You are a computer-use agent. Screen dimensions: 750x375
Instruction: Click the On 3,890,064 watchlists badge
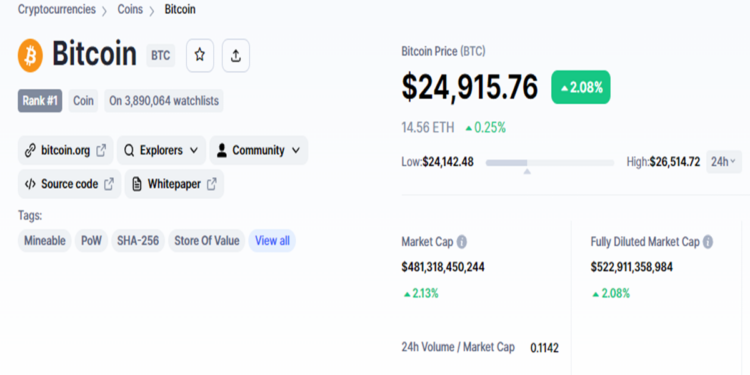(164, 101)
